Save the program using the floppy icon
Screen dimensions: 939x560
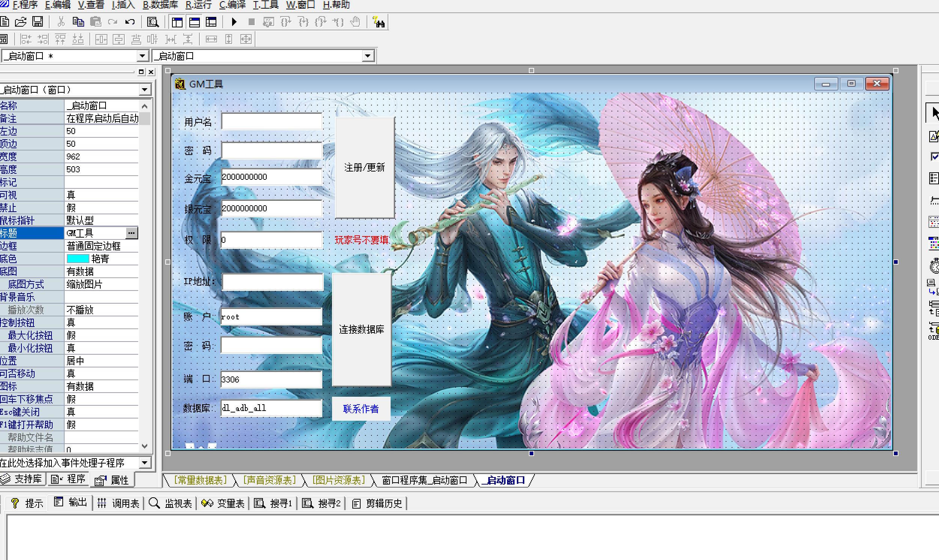[x=38, y=22]
